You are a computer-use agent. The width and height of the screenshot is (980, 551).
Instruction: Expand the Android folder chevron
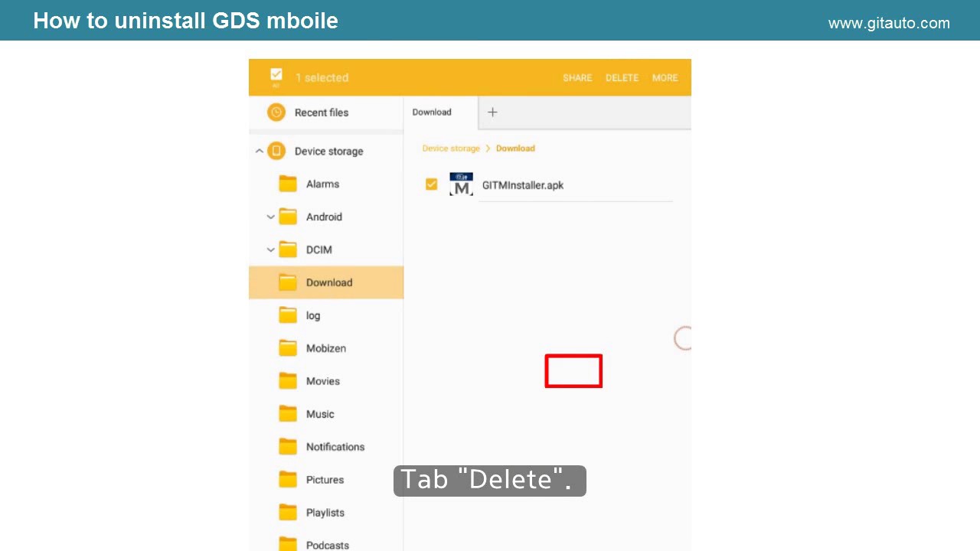[270, 217]
